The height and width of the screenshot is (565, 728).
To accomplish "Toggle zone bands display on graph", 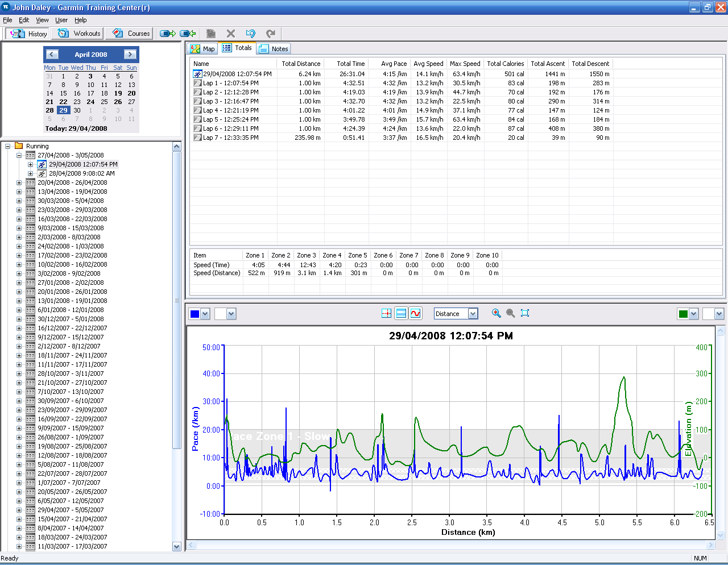I will [401, 313].
